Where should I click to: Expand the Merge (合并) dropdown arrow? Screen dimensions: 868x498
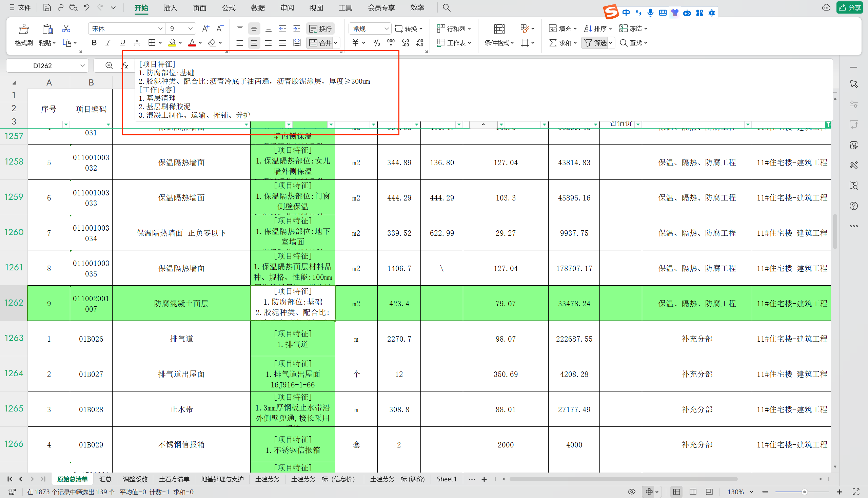coord(336,43)
